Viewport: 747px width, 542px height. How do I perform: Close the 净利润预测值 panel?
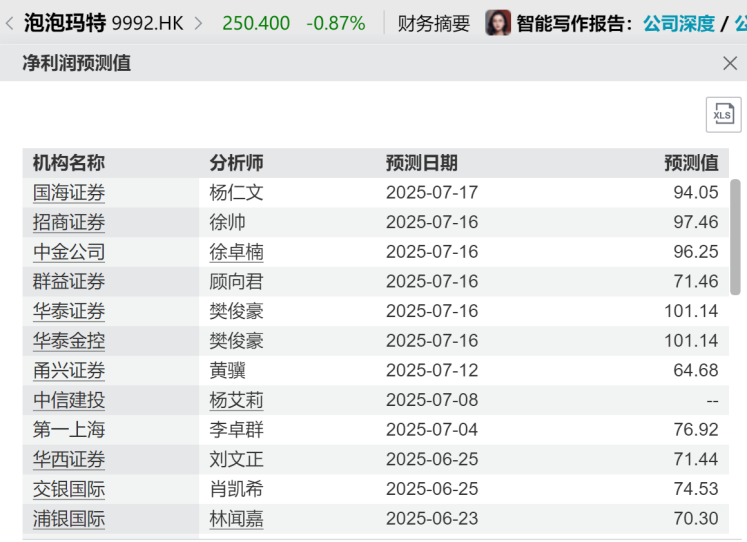[x=730, y=63]
